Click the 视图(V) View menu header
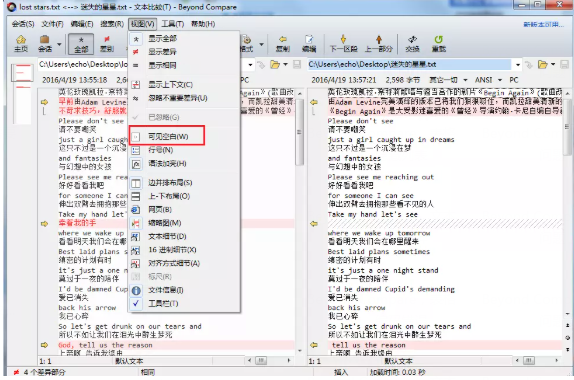Viewport: 574px width, 380px height. pos(142,24)
